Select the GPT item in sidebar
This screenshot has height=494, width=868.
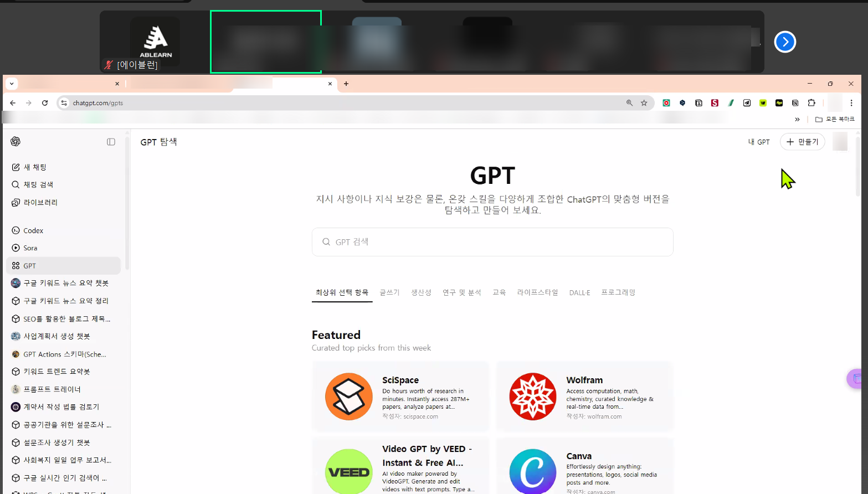coord(64,265)
